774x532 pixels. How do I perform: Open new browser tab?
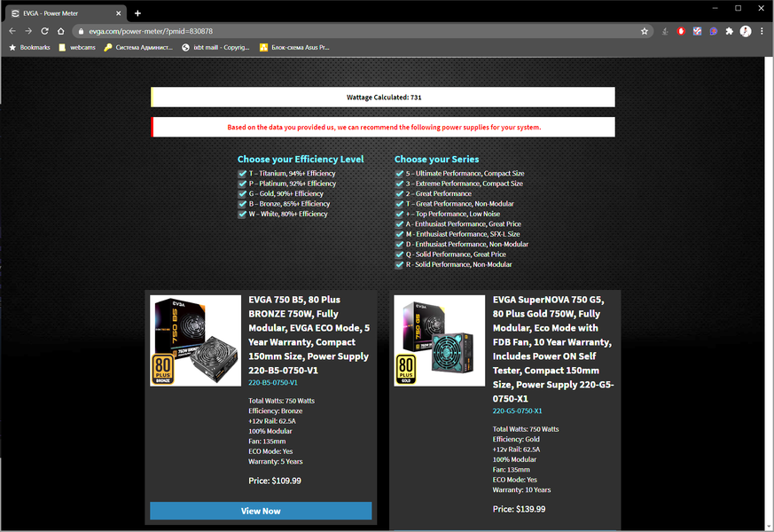[x=137, y=13]
